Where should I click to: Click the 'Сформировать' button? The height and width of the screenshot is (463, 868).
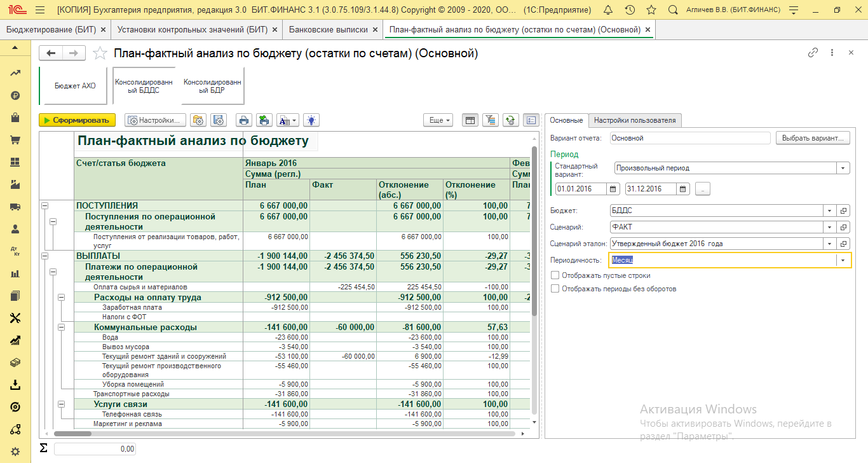[x=77, y=120]
